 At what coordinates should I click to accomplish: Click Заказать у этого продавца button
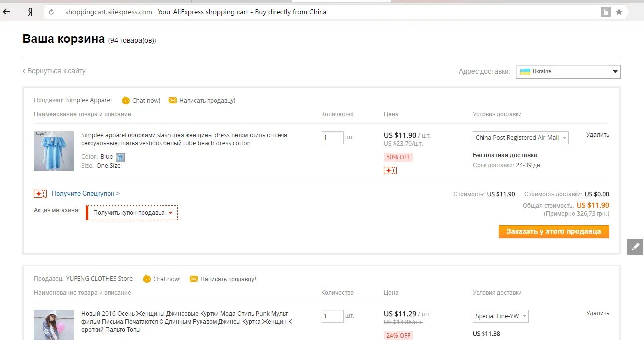(x=554, y=231)
